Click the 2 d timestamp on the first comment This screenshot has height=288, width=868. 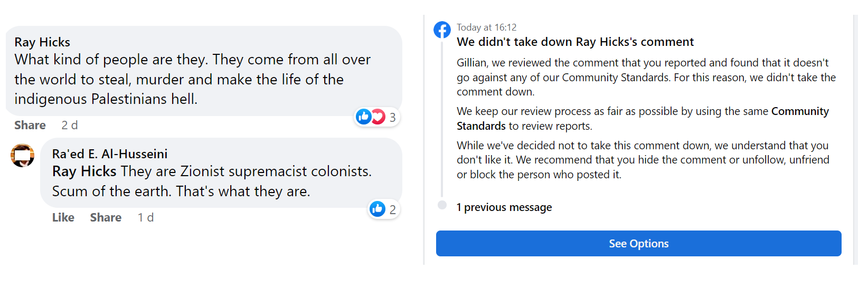pos(69,125)
